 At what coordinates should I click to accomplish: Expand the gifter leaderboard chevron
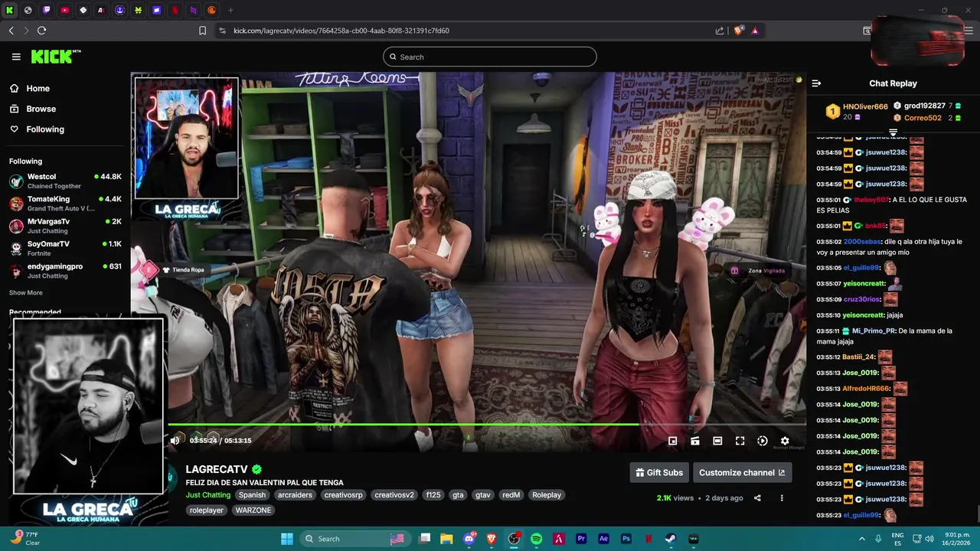(893, 132)
